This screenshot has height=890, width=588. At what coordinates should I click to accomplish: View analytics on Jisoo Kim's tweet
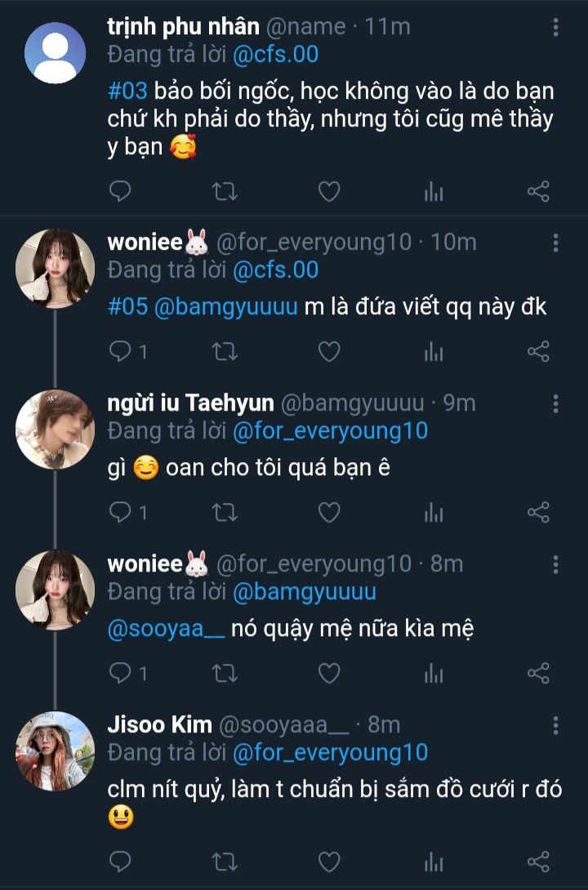(x=434, y=861)
